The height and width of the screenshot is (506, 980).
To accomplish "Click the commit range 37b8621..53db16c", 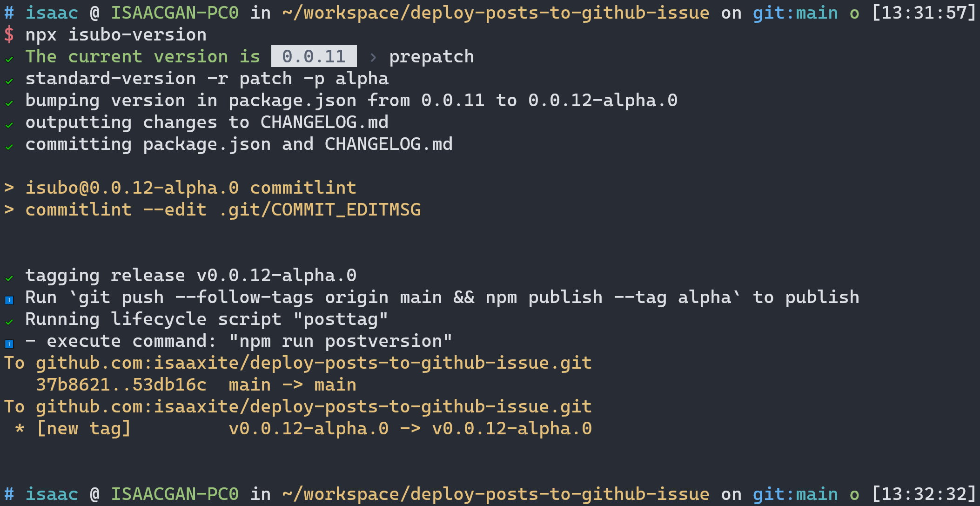I will click(x=121, y=385).
